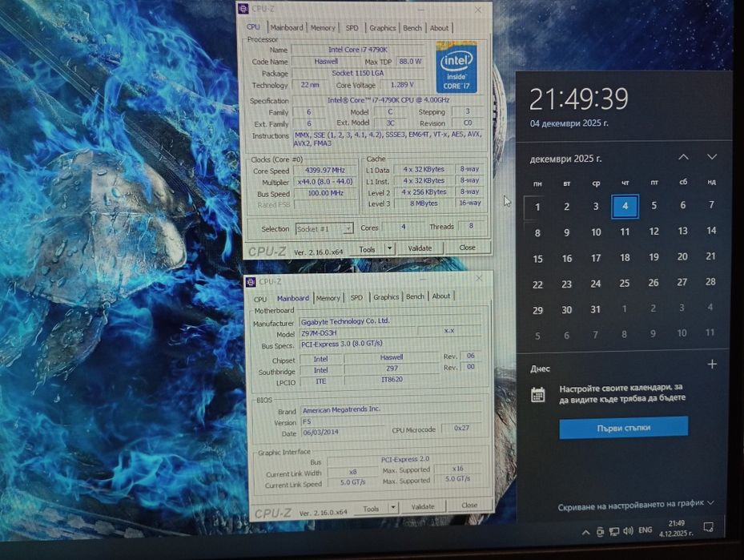
Task: Open Mainboard tab in upper CPU-Z window
Action: coord(287,27)
